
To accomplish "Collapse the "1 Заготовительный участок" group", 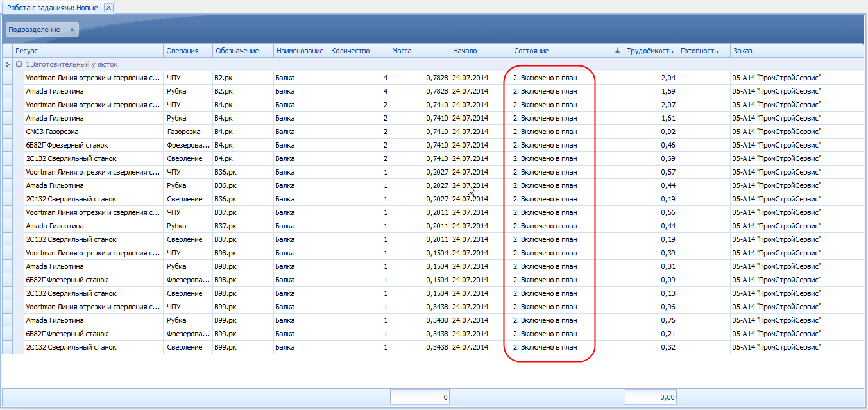I will click(19, 64).
